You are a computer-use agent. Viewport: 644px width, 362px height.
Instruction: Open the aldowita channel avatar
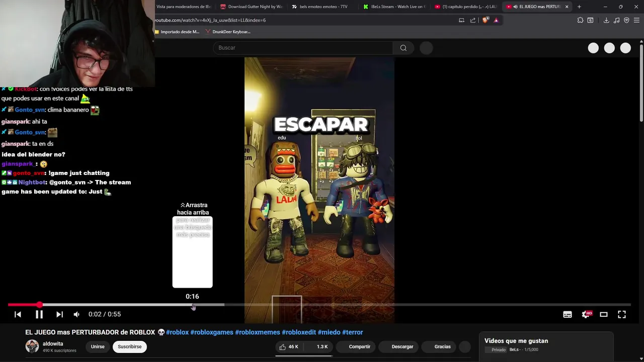click(x=32, y=346)
